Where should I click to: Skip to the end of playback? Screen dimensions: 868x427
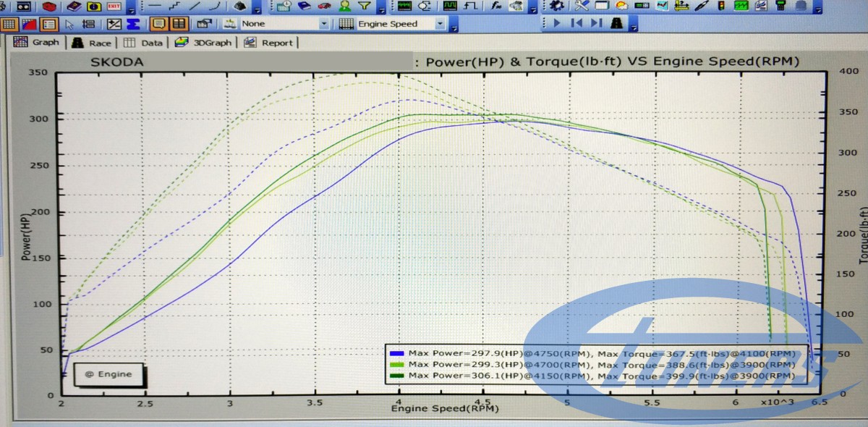coord(597,23)
